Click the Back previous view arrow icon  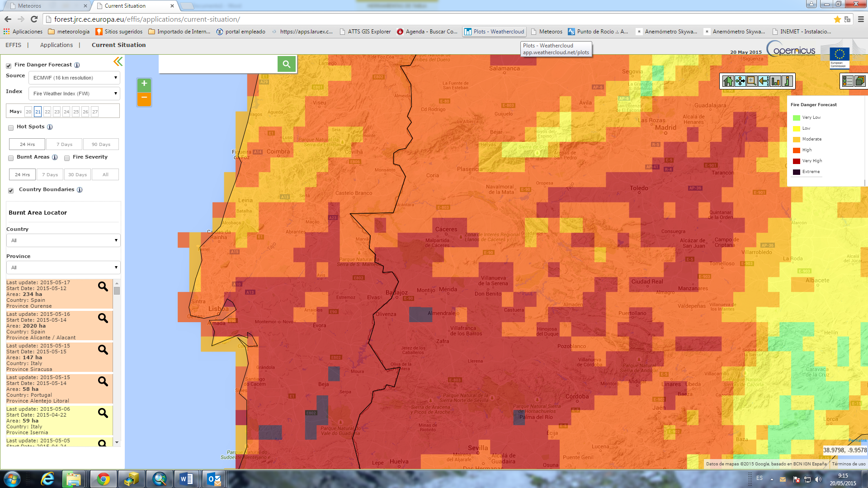pos(764,81)
